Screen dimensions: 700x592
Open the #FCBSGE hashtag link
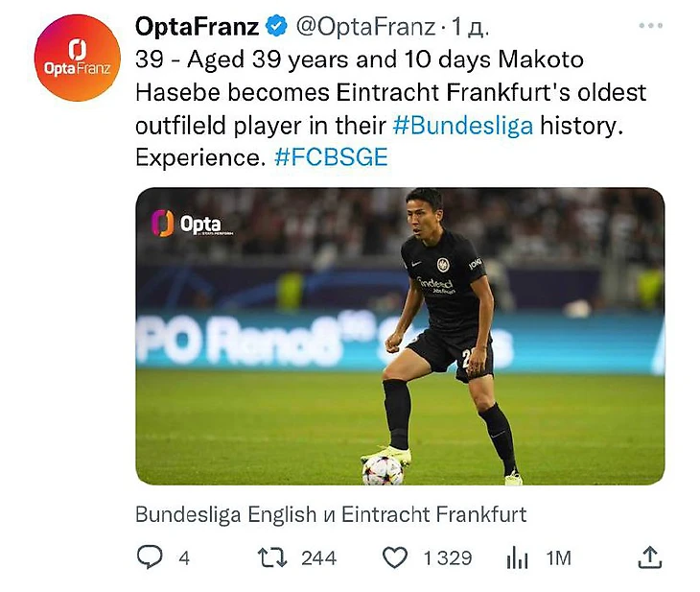331,157
